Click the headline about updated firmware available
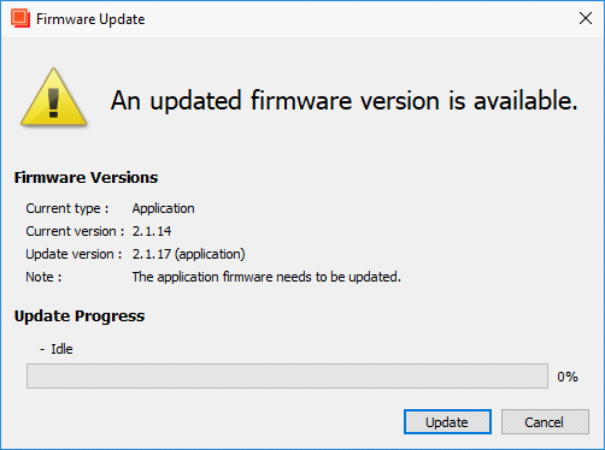605x450 pixels. pyautogui.click(x=344, y=100)
